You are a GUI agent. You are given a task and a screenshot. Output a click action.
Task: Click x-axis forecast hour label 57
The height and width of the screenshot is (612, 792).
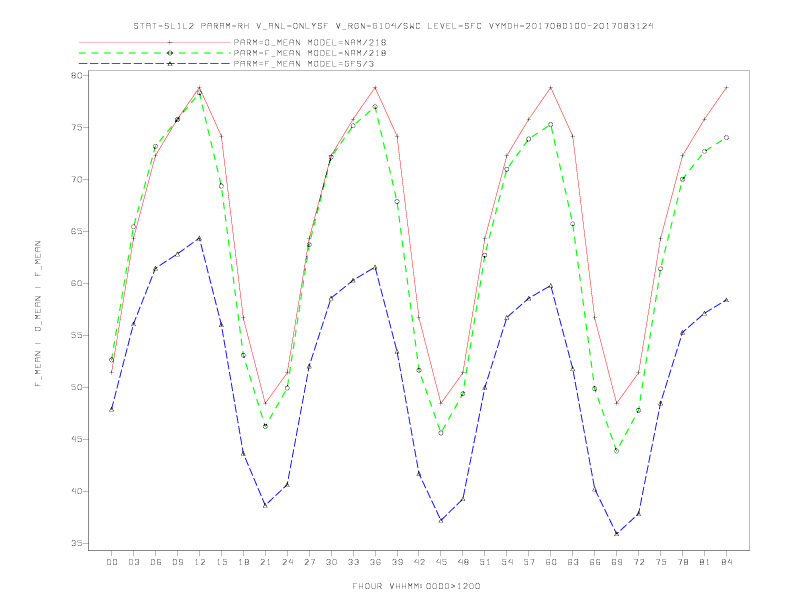529,562
